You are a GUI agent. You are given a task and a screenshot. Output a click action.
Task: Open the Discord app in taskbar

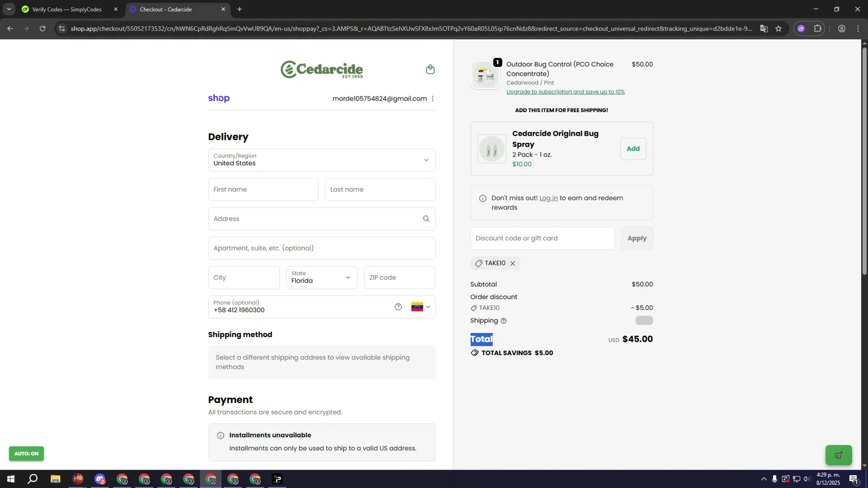pos(100,479)
